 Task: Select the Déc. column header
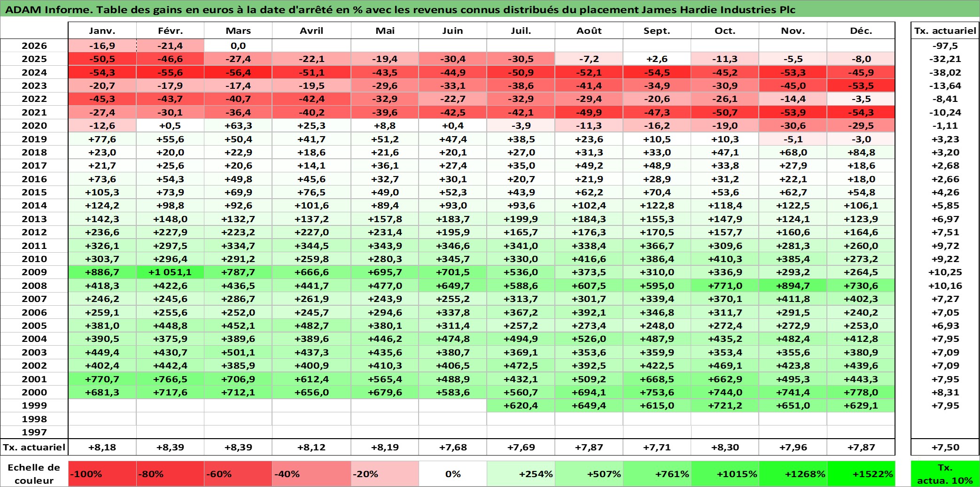tap(861, 31)
